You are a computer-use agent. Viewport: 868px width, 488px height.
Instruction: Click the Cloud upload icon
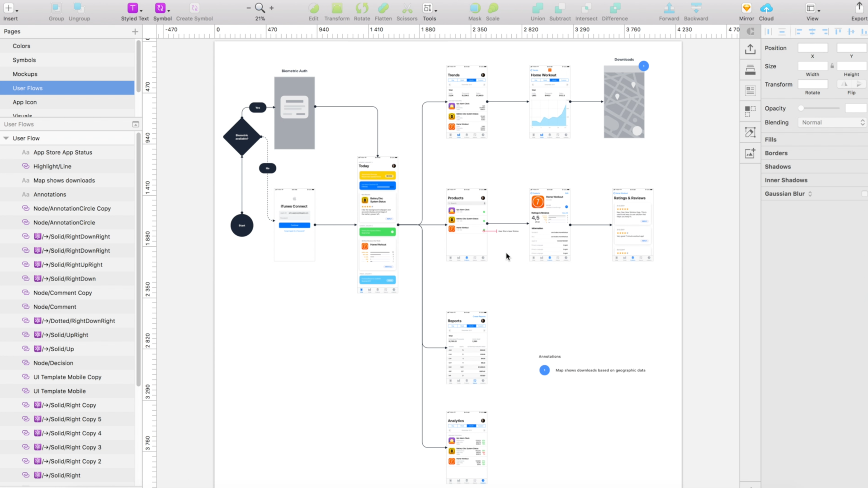coord(766,8)
